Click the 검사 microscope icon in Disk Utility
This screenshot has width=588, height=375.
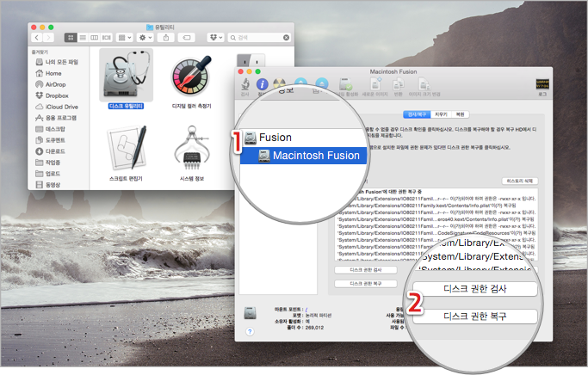pos(245,84)
